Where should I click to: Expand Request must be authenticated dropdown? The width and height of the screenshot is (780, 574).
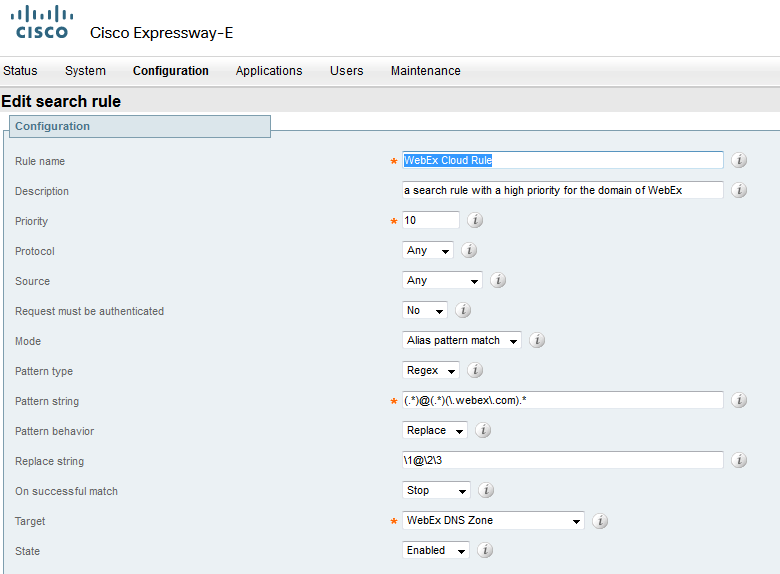pos(424,310)
